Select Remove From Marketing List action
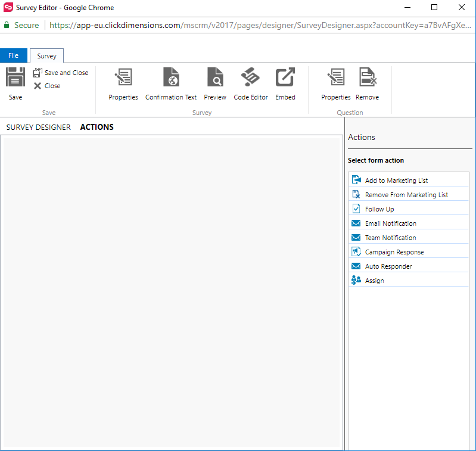This screenshot has width=476, height=451. pos(409,194)
